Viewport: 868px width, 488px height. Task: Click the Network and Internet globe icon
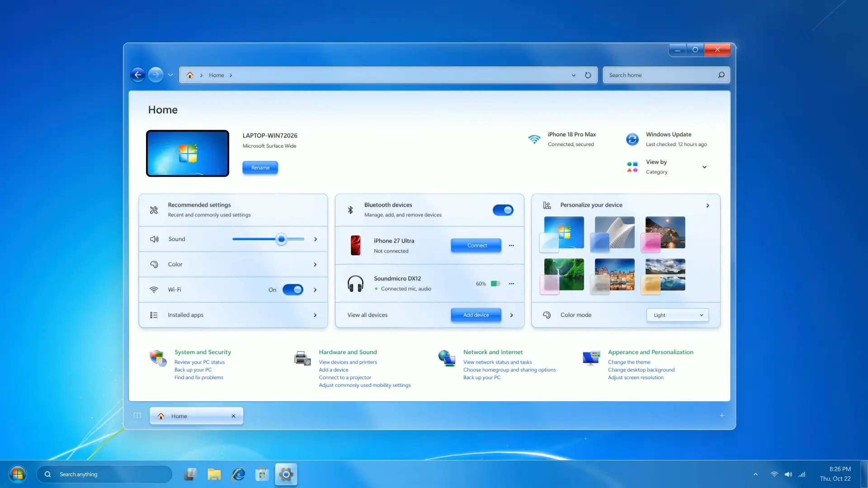coord(447,358)
